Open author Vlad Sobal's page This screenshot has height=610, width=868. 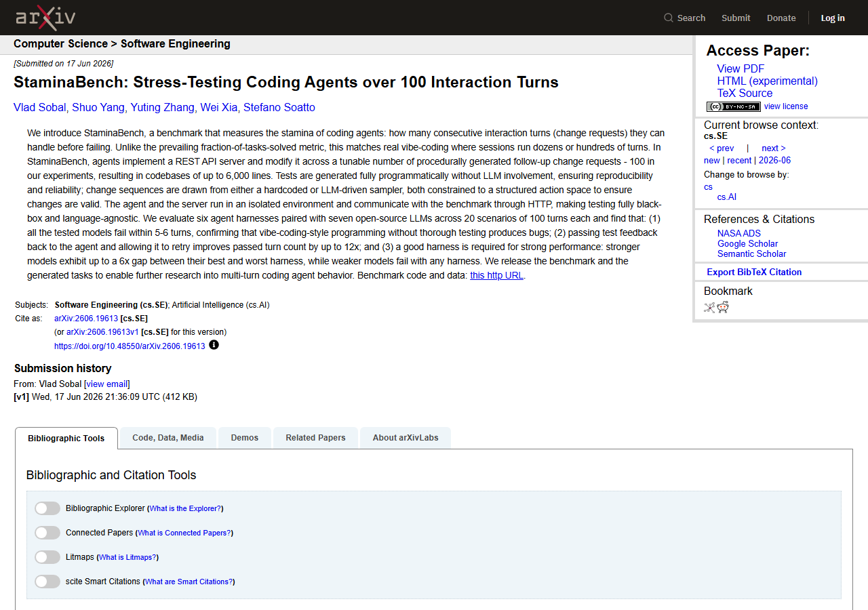coord(40,108)
